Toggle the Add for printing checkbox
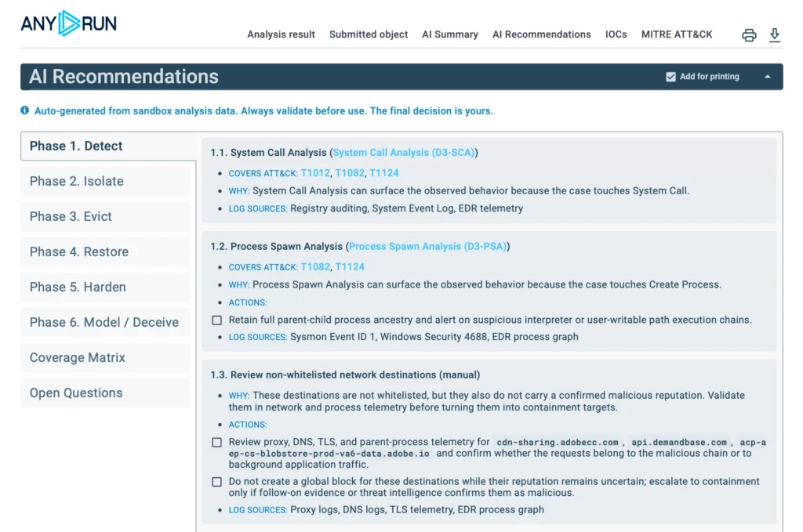 click(670, 77)
